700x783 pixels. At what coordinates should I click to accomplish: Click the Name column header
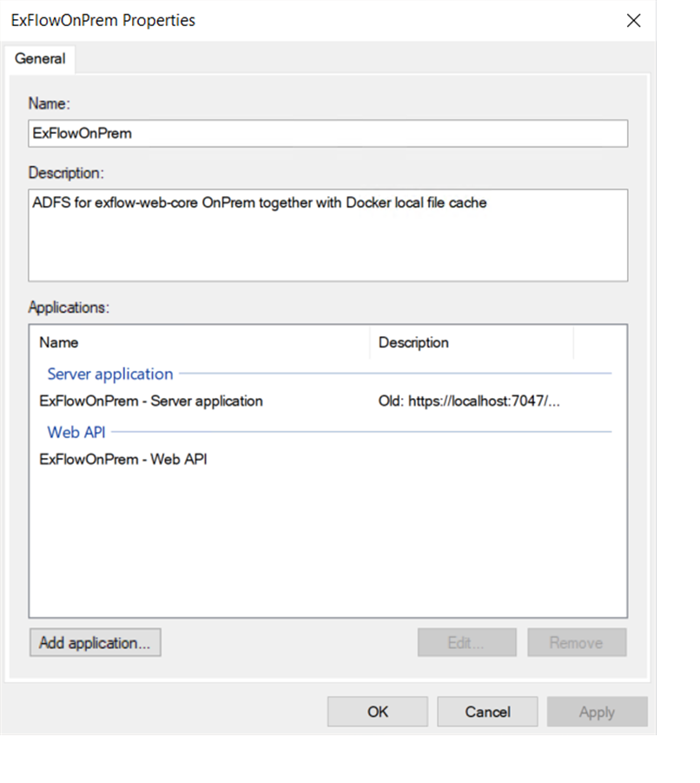point(200,342)
